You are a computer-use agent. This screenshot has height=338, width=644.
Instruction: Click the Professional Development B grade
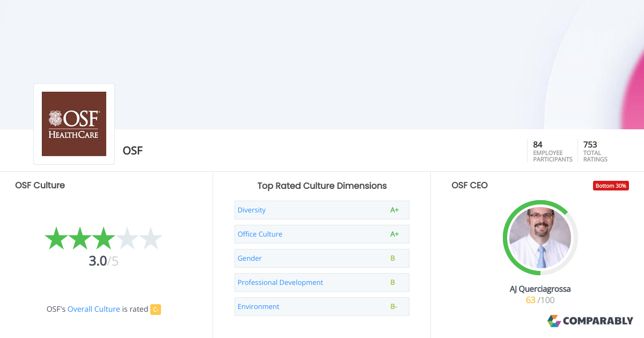[x=393, y=282]
